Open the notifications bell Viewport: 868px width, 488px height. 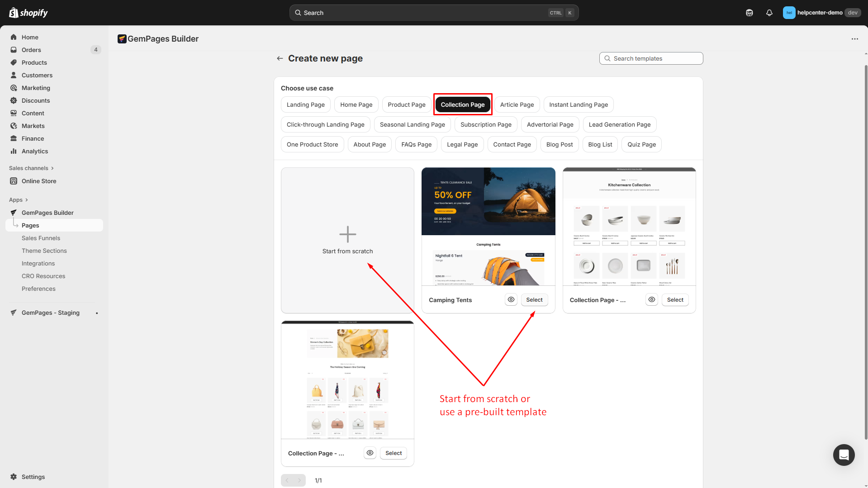pyautogui.click(x=769, y=13)
